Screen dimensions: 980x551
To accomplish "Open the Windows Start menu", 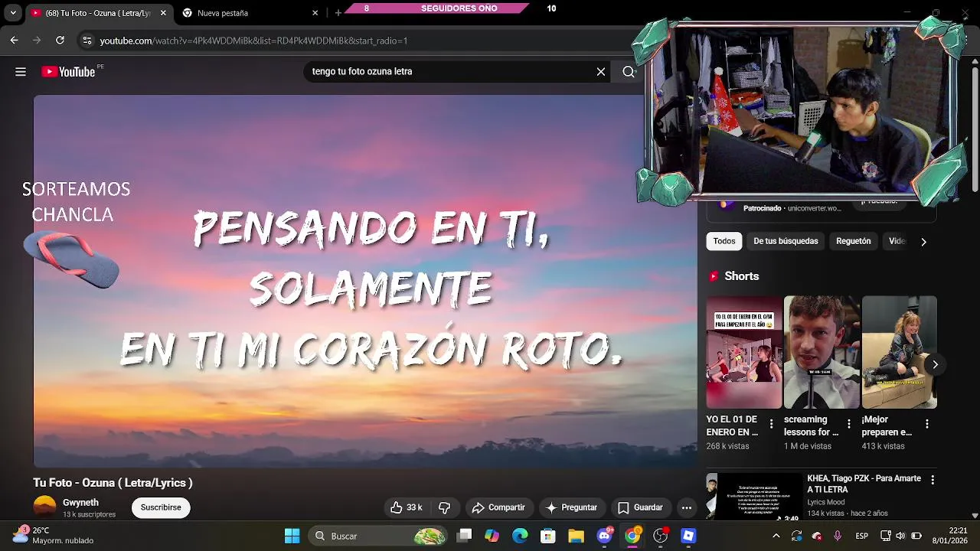I will coord(292,536).
